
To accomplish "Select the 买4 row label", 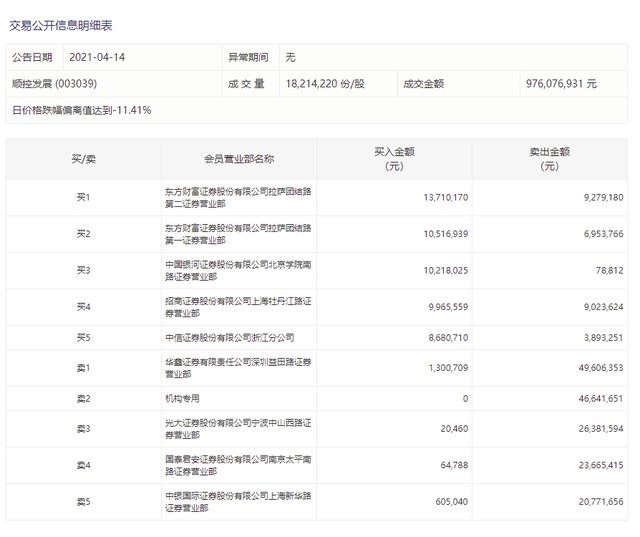I will point(83,306).
